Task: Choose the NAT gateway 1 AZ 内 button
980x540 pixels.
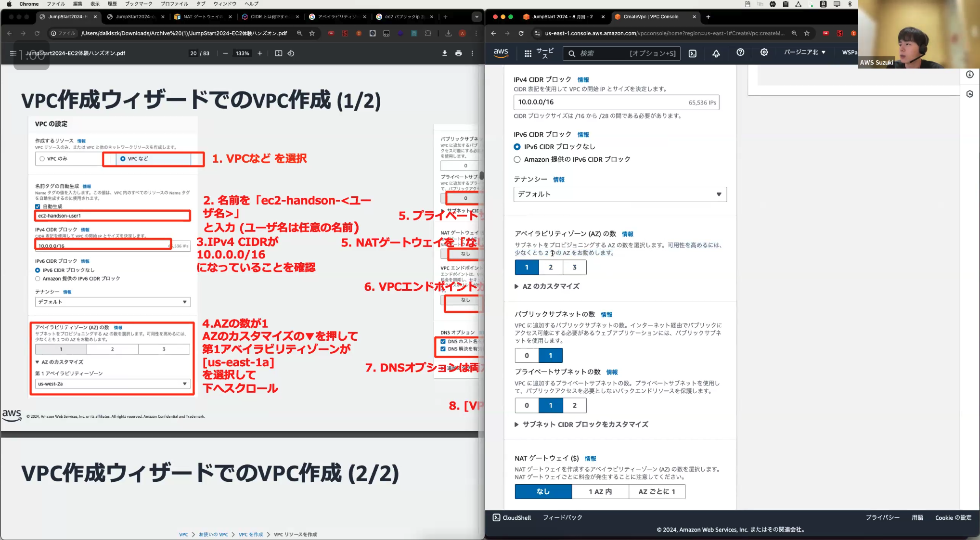Action: [600, 491]
